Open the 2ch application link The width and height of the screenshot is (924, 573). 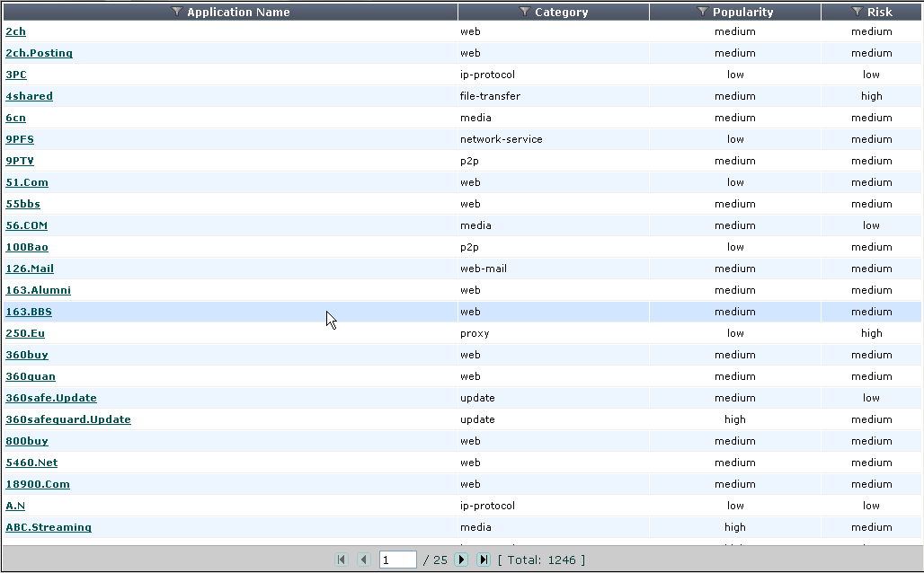click(x=16, y=31)
